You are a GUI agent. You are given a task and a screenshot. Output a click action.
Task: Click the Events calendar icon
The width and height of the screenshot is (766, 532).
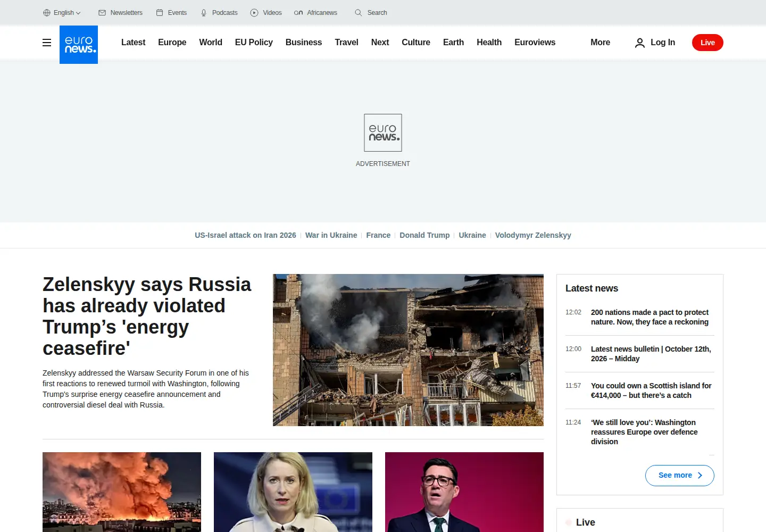click(x=160, y=13)
